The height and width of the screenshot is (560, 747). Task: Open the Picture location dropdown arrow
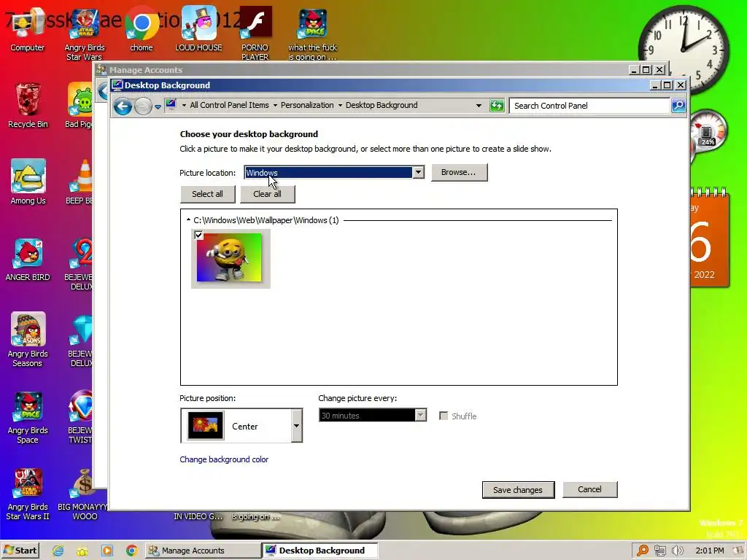418,172
